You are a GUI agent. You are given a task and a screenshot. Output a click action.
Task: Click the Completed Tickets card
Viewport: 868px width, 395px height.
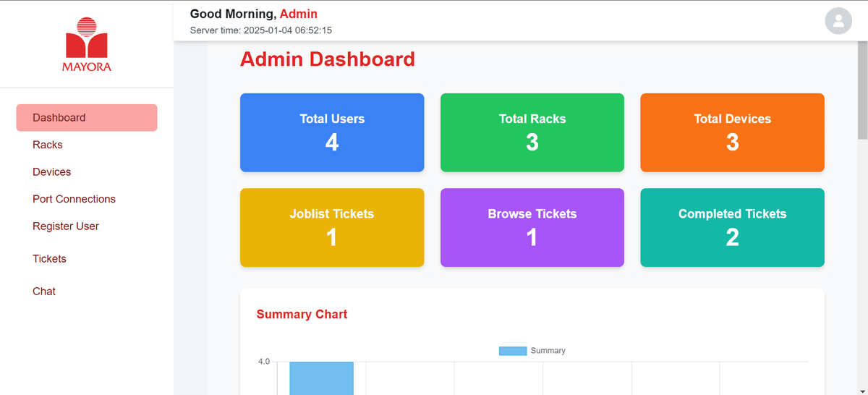732,227
